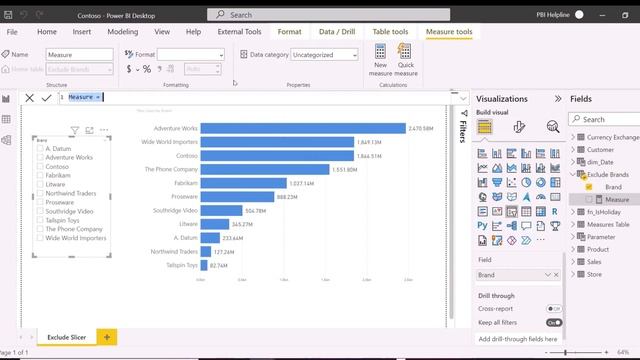Image resolution: width=640 pixels, height=360 pixels.
Task: Expand the formula bar chevron
Action: click(x=463, y=98)
